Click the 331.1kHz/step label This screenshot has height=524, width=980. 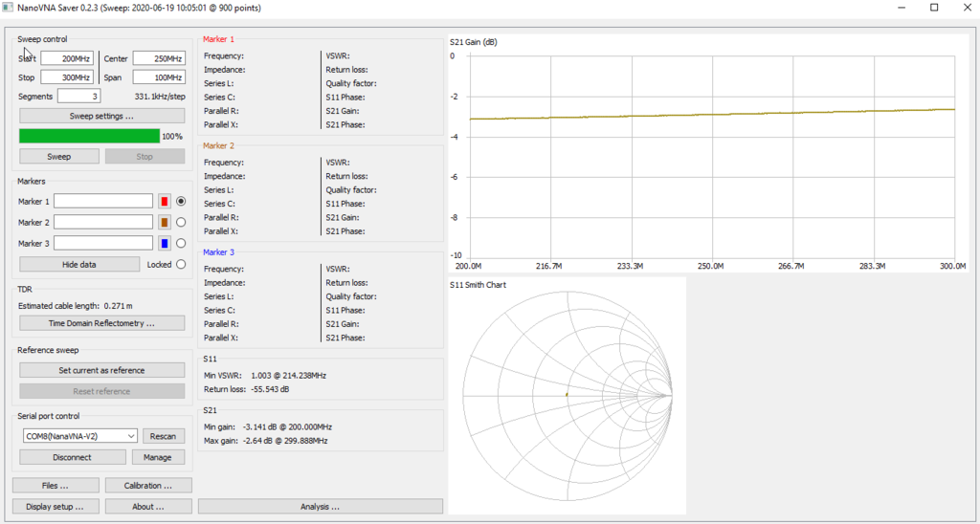pos(160,97)
